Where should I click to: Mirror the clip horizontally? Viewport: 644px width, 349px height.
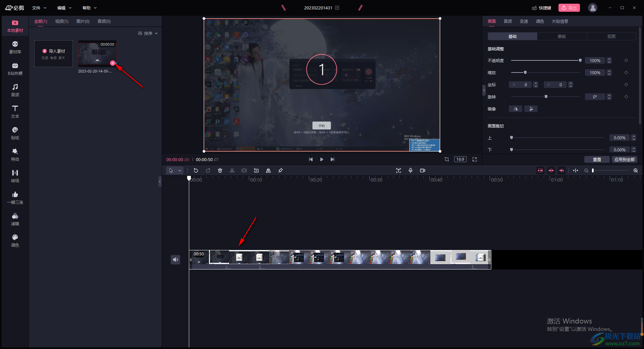[516, 109]
